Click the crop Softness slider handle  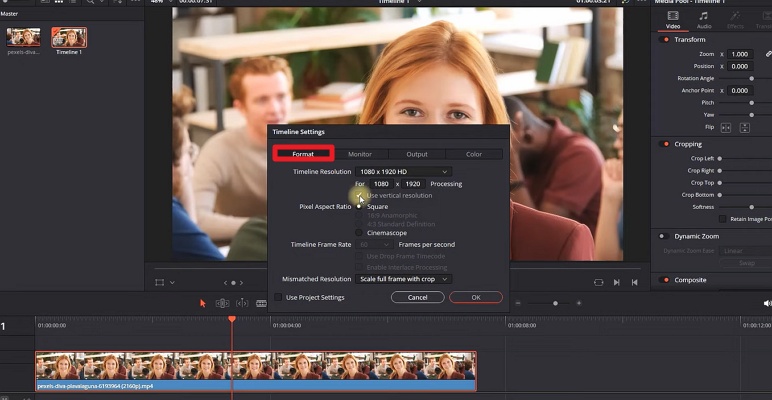[x=751, y=207]
